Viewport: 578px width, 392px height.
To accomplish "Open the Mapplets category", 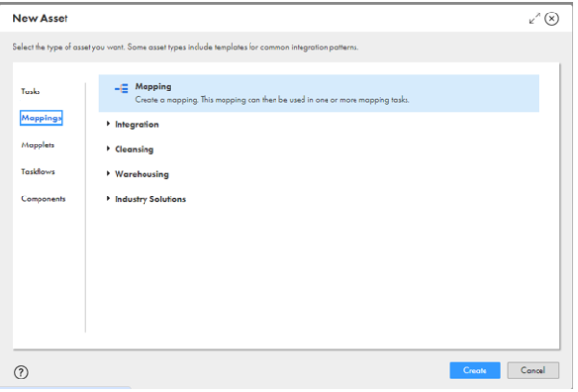I will click(x=38, y=144).
